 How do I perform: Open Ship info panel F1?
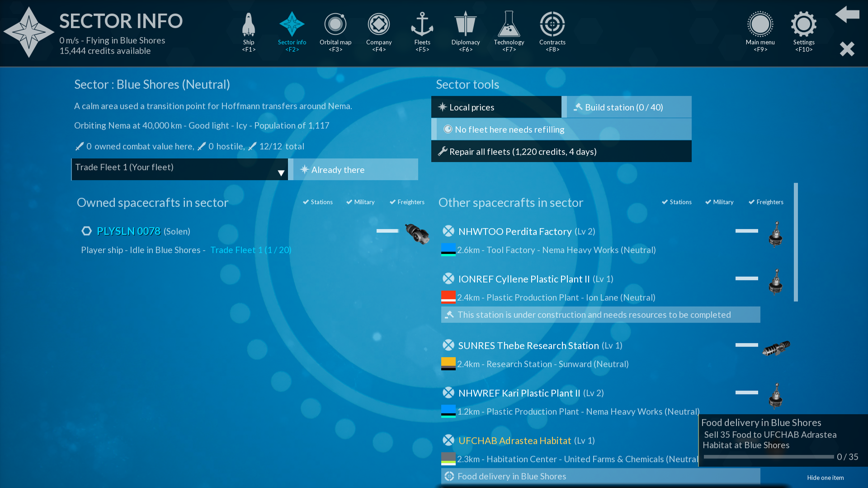click(248, 32)
